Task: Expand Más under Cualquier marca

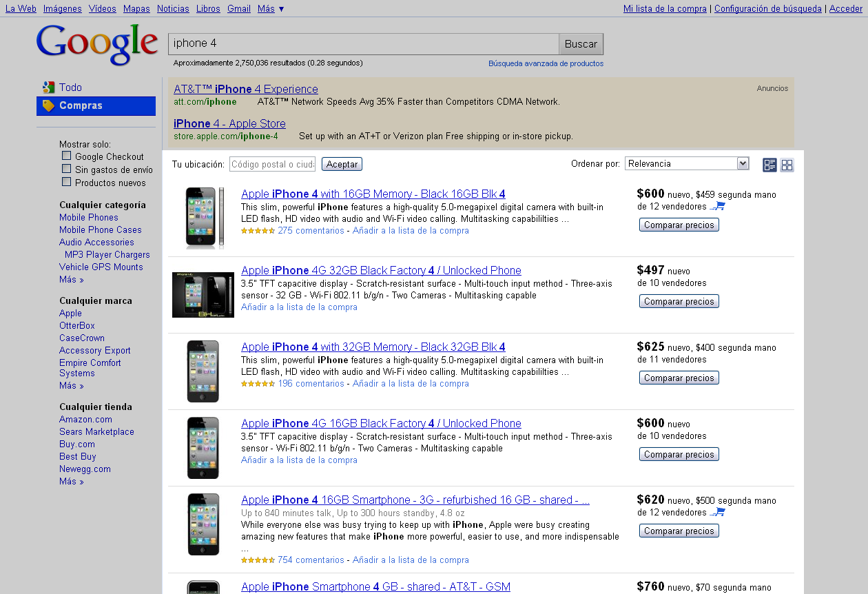Action: coord(72,385)
